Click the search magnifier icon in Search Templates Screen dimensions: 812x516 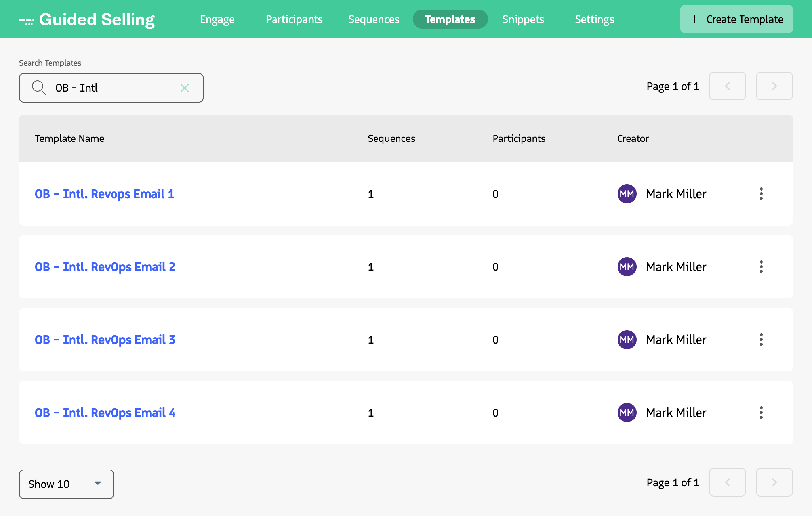(39, 88)
